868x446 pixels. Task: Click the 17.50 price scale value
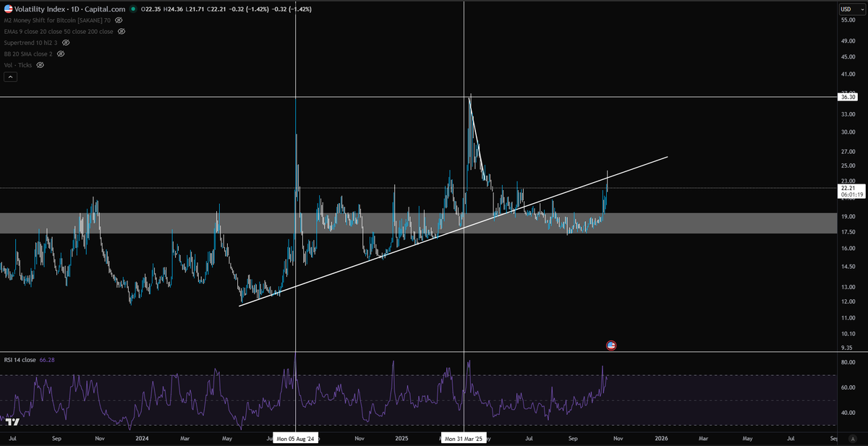pyautogui.click(x=848, y=232)
